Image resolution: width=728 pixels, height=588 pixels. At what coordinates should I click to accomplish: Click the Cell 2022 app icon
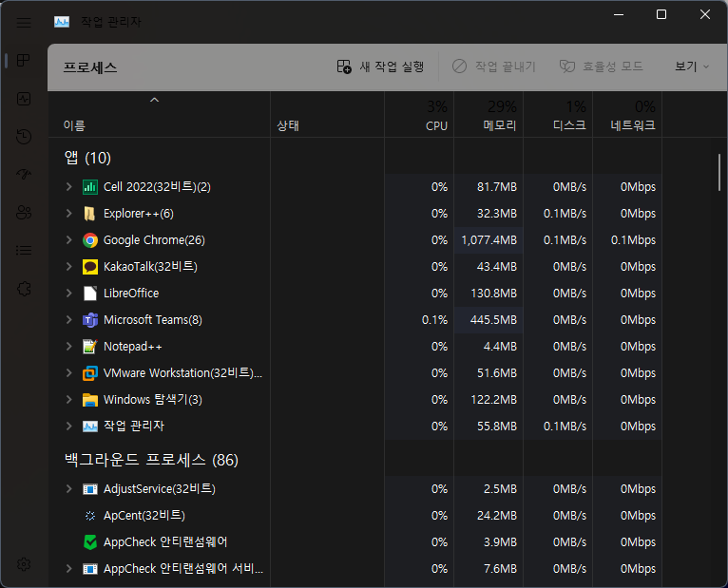tap(90, 187)
